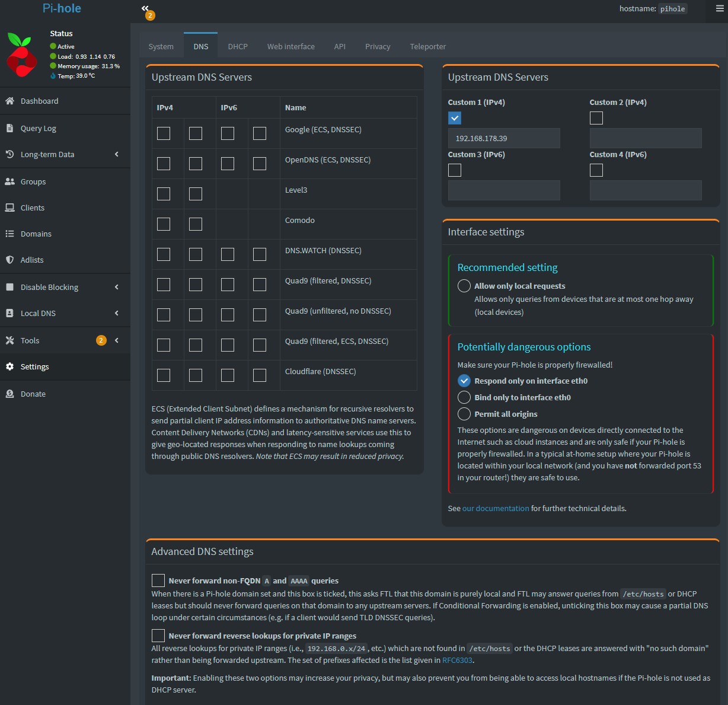Viewport: 728px width, 705px height.
Task: Tick second IPv4 checkbox for Level3
Action: point(196,194)
